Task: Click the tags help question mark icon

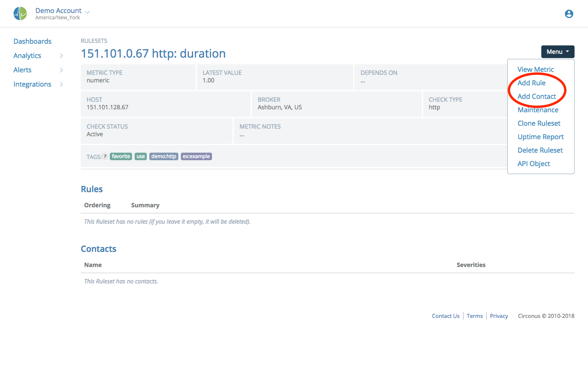Action: (x=104, y=156)
